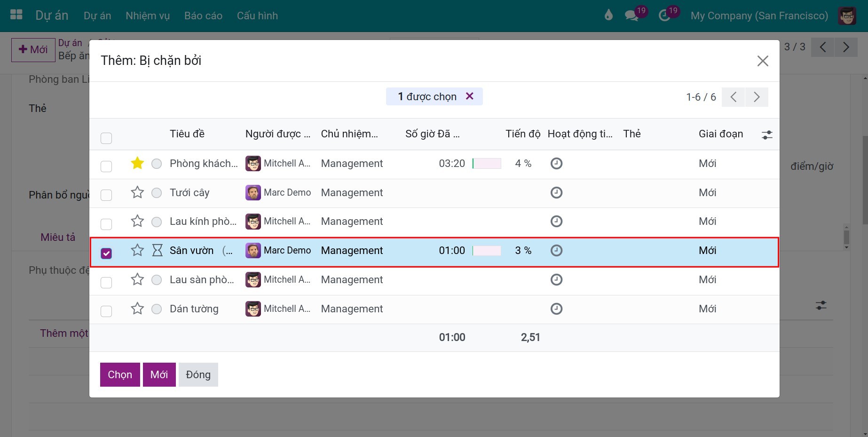Click the droplet icon in top navbar

[608, 15]
